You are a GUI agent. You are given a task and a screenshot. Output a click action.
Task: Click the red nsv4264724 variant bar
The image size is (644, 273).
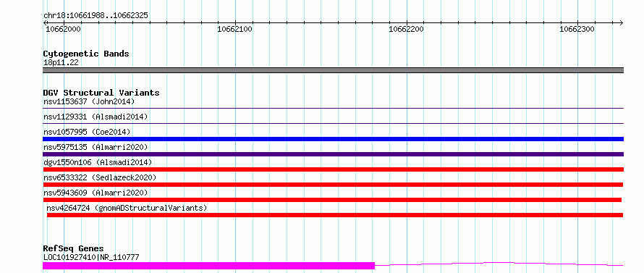[x=335, y=215]
